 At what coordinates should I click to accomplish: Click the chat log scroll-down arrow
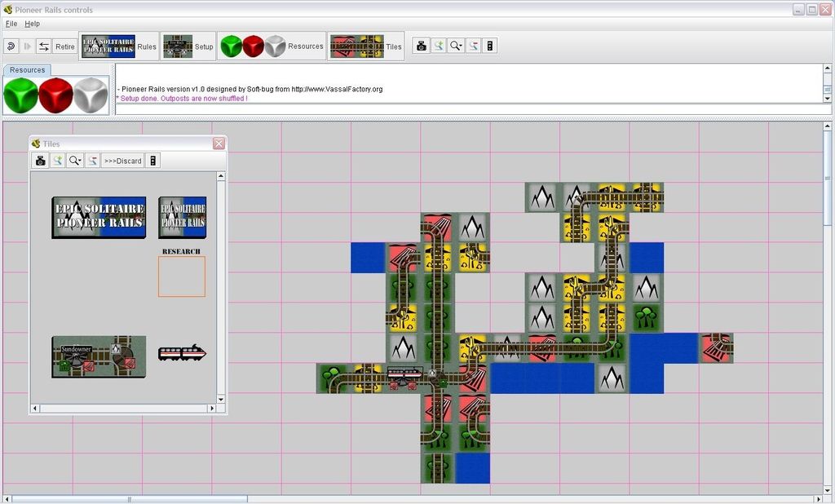(827, 99)
